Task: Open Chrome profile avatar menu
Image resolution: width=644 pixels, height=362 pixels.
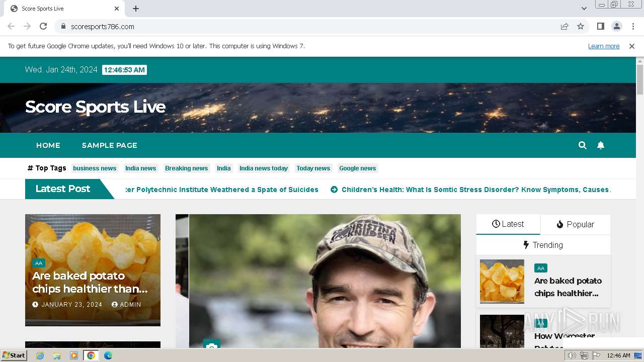Action: click(616, 27)
